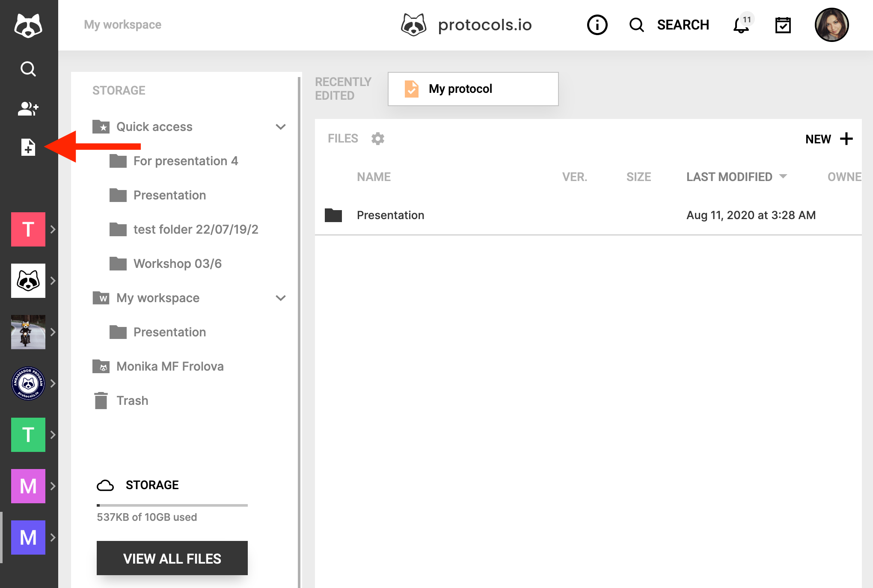873x588 pixels.
Task: Collapse the My workspace tree section
Action: point(281,298)
